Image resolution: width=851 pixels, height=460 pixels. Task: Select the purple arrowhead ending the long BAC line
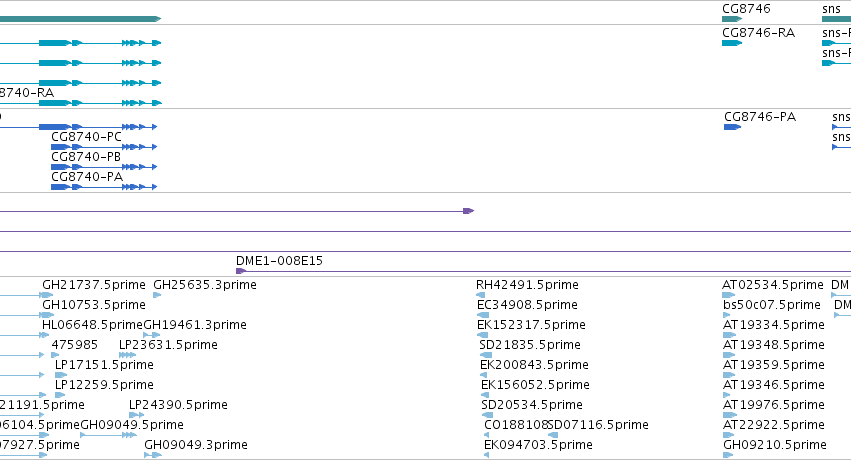[469, 210]
